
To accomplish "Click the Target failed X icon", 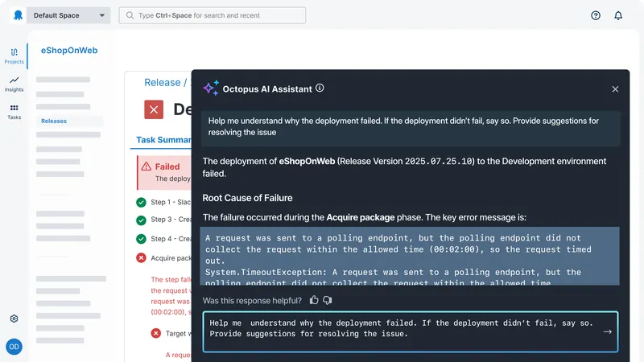I will click(x=155, y=333).
